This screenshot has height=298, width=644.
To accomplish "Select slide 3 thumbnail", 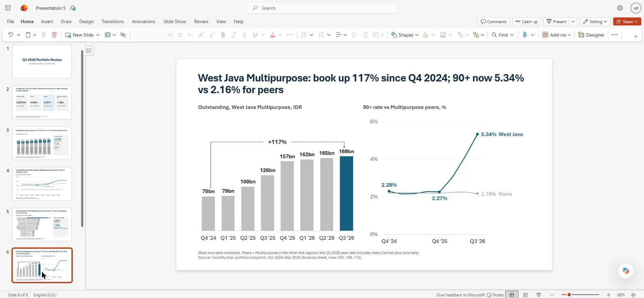I will click(42, 143).
